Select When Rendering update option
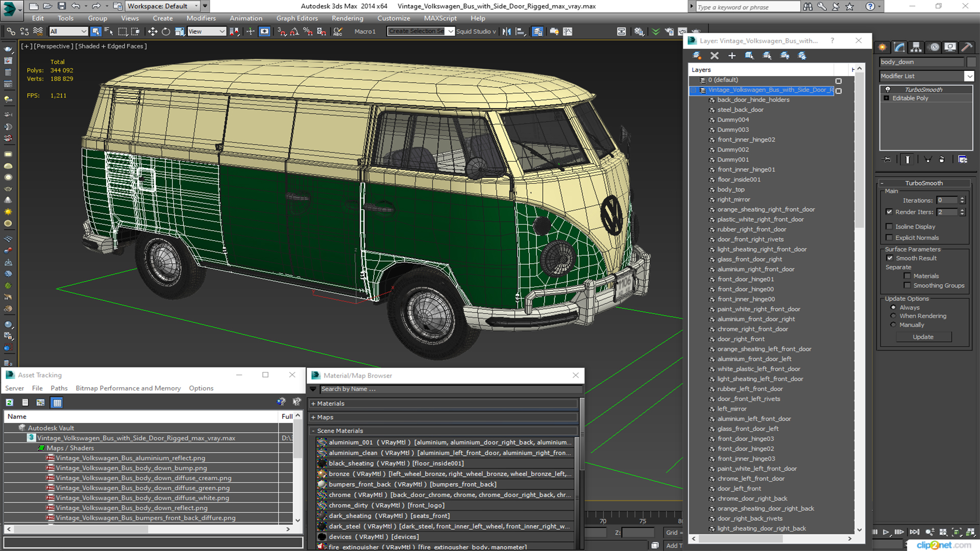Image resolution: width=980 pixels, height=551 pixels. tap(893, 316)
